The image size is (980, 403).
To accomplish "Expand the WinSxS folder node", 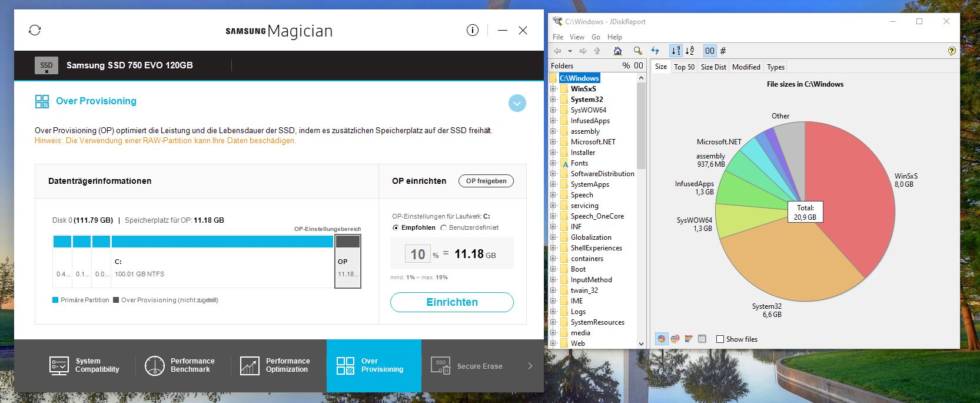I will click(x=553, y=89).
